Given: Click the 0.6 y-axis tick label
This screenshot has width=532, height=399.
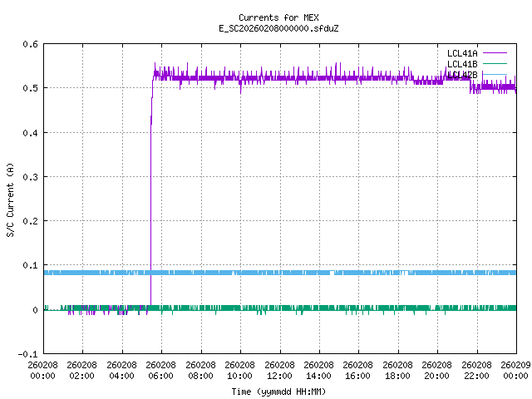Looking at the screenshot, I should [x=30, y=44].
